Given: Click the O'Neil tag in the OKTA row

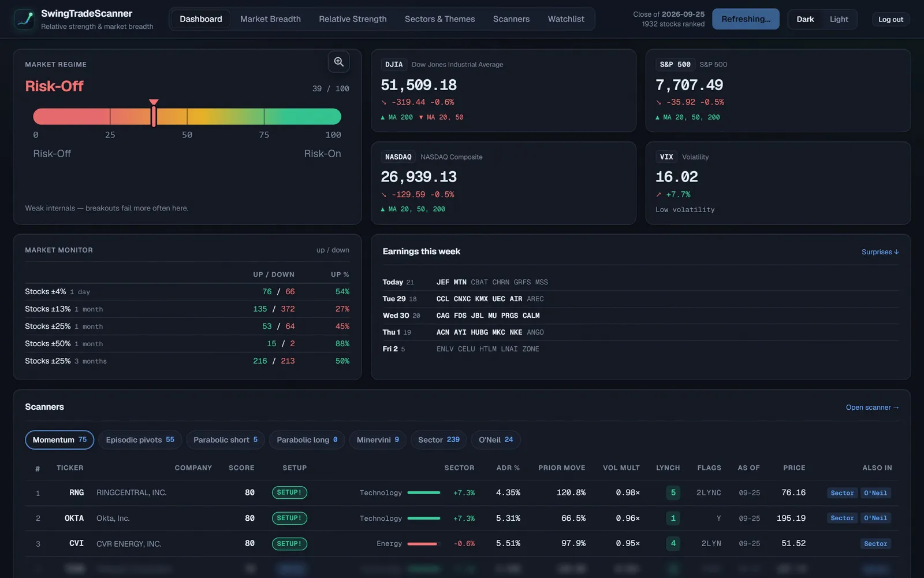Looking at the screenshot, I should [875, 518].
